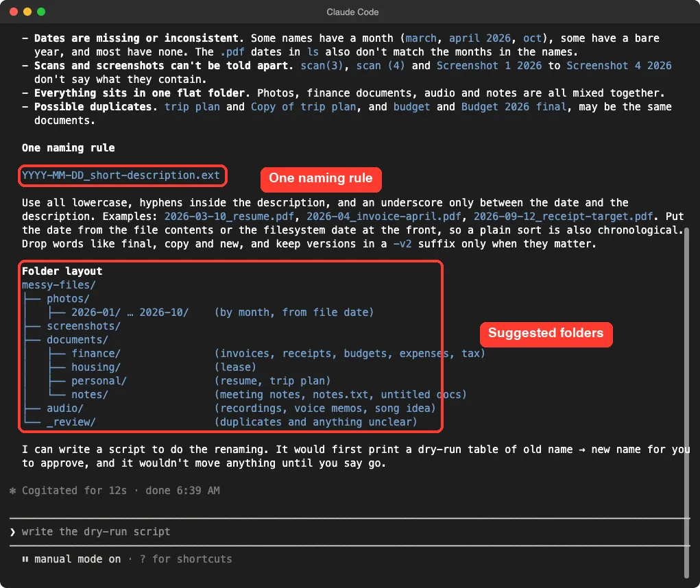This screenshot has height=588, width=700.
Task: Click the 'april 2026' highlighted text
Action: [479, 38]
